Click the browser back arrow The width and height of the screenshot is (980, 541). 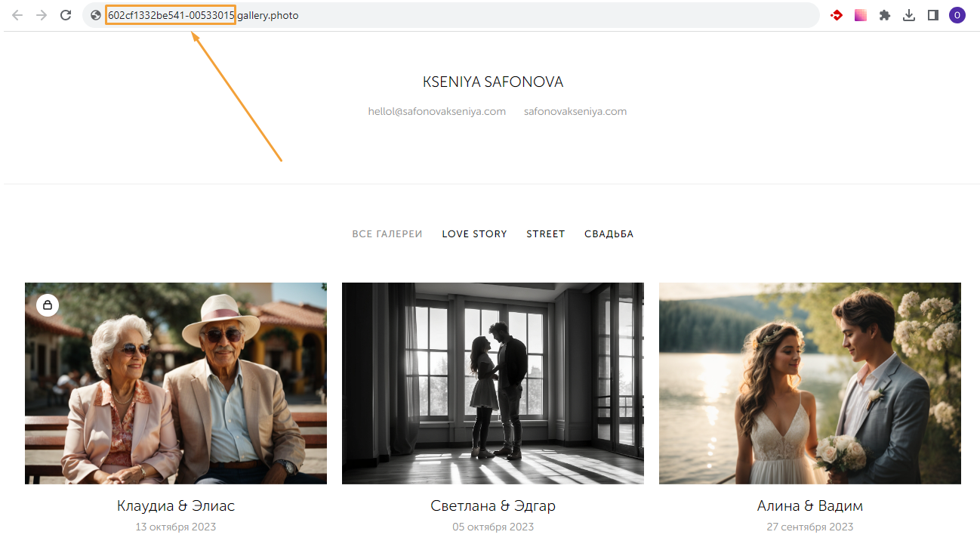17,15
